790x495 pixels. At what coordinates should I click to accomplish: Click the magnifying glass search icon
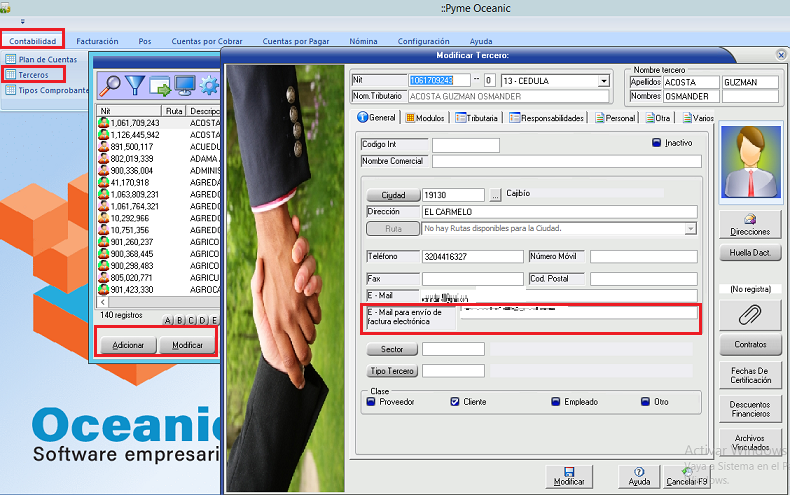110,85
